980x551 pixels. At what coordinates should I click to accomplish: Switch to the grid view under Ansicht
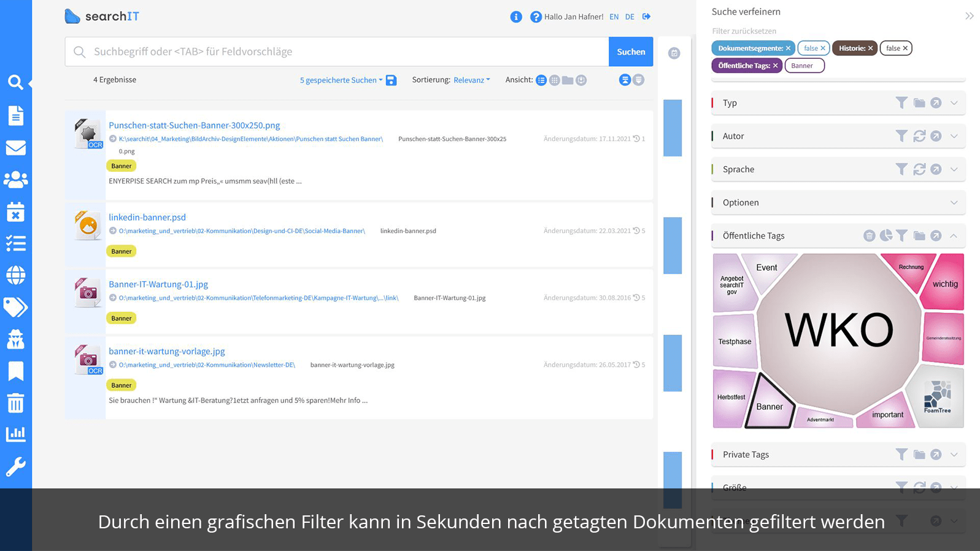point(554,80)
